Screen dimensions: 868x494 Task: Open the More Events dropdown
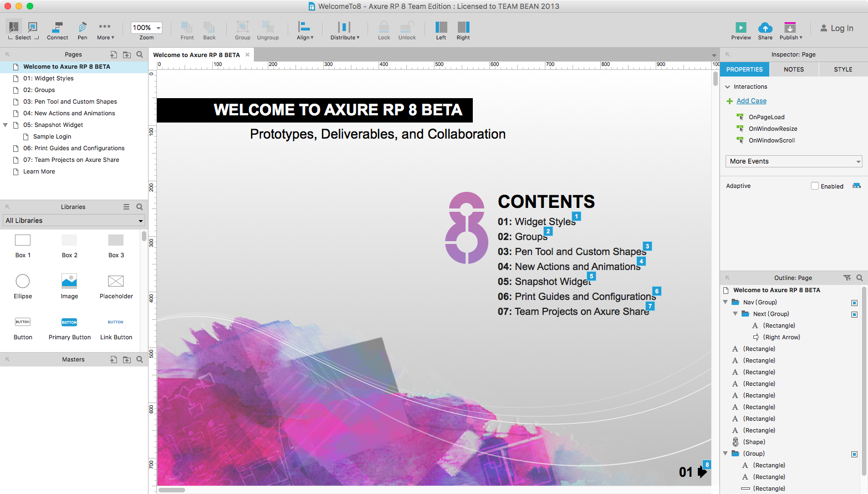click(x=794, y=161)
